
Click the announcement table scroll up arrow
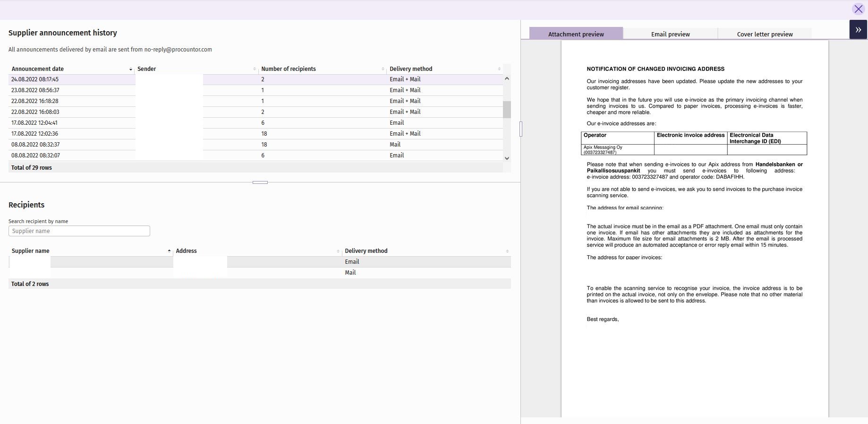507,78
